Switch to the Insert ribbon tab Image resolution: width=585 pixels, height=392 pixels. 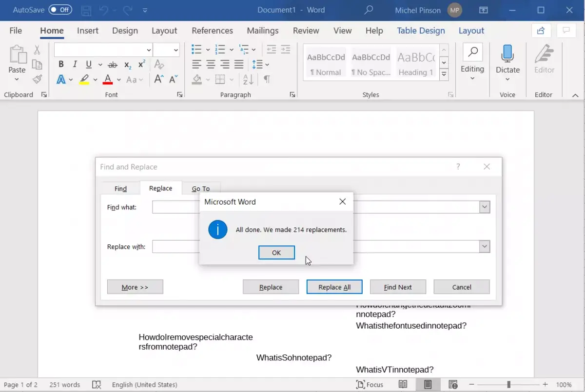tap(88, 31)
